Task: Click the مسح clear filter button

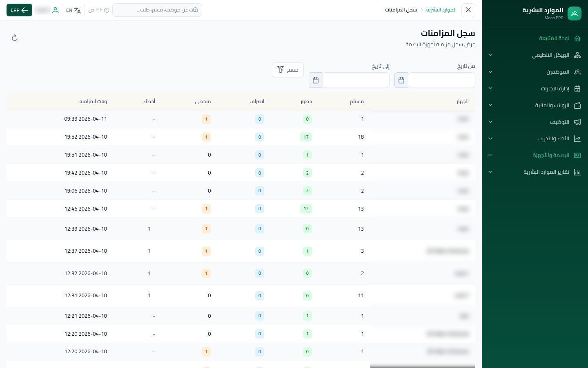Action: [288, 70]
